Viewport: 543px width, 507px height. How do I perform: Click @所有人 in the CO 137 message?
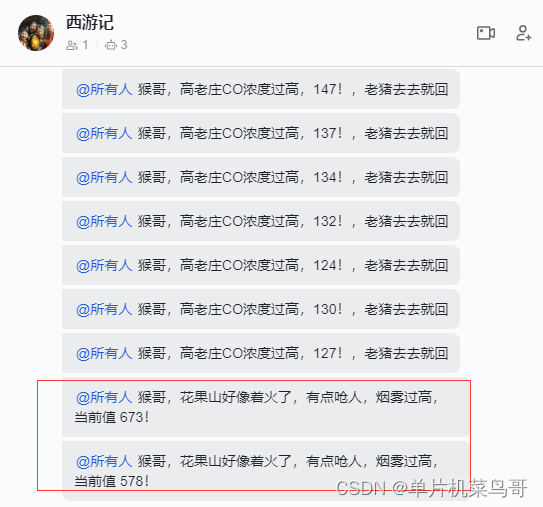(x=104, y=133)
